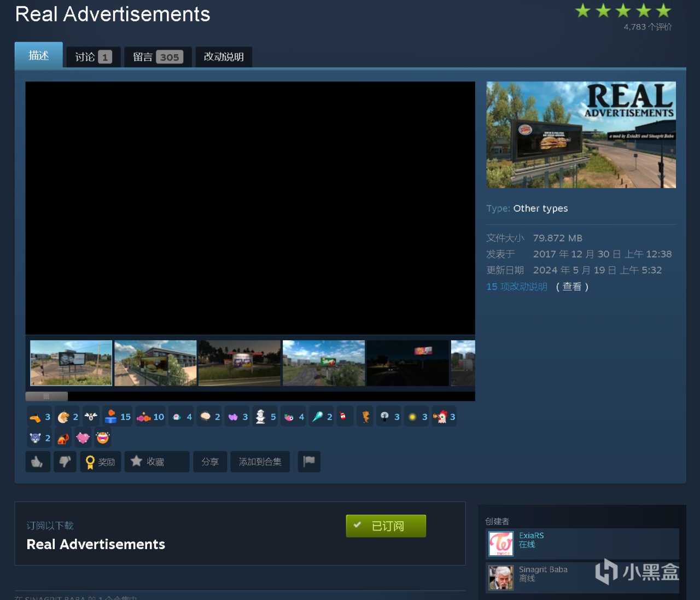Select the first billboard screenshot thumbnail
The width and height of the screenshot is (700, 600).
(71, 363)
